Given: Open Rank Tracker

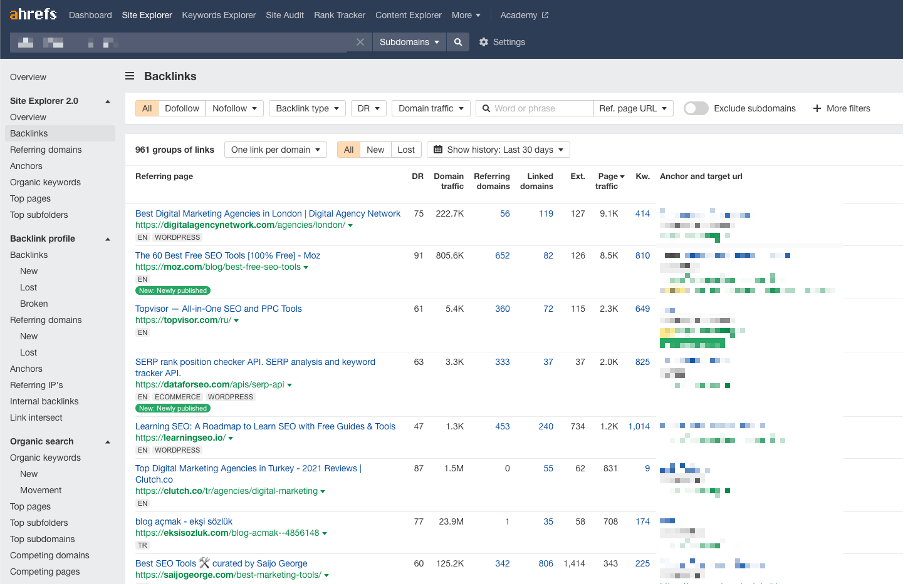Looking at the screenshot, I should (340, 15).
